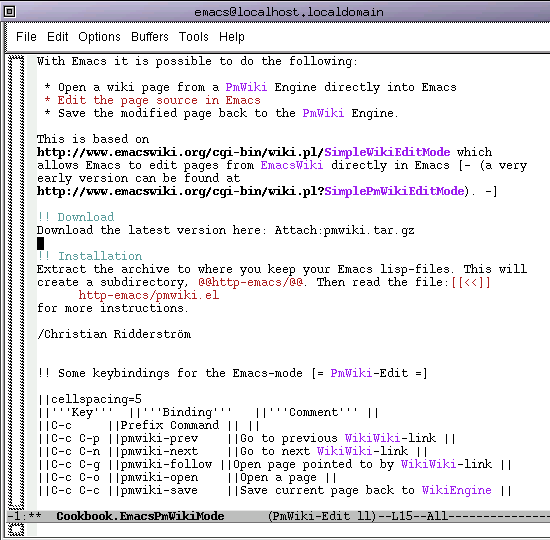Click the 'L15' line number indicator
The height and width of the screenshot is (540, 550).
[402, 516]
